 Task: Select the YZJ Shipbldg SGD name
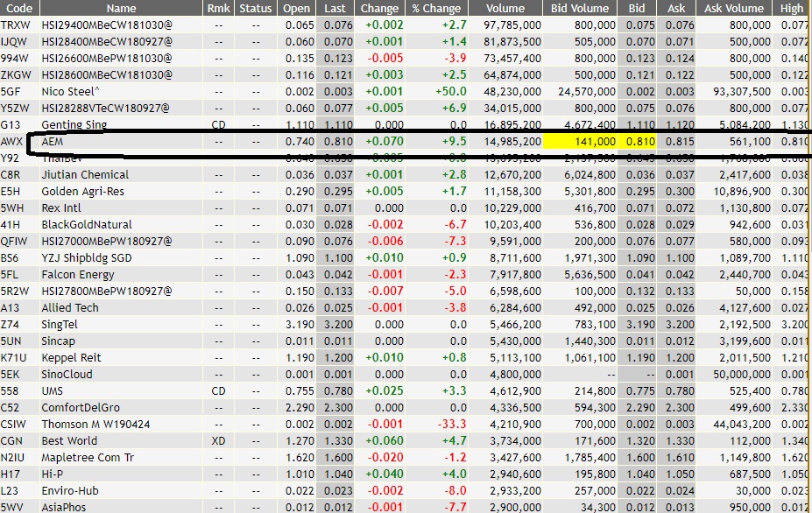[x=87, y=257]
